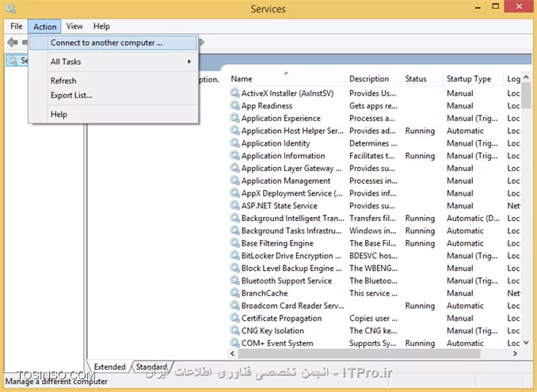The width and height of the screenshot is (537, 392).
Task: Click the gear icon of ASP.NET State Service
Action: pyautogui.click(x=234, y=205)
